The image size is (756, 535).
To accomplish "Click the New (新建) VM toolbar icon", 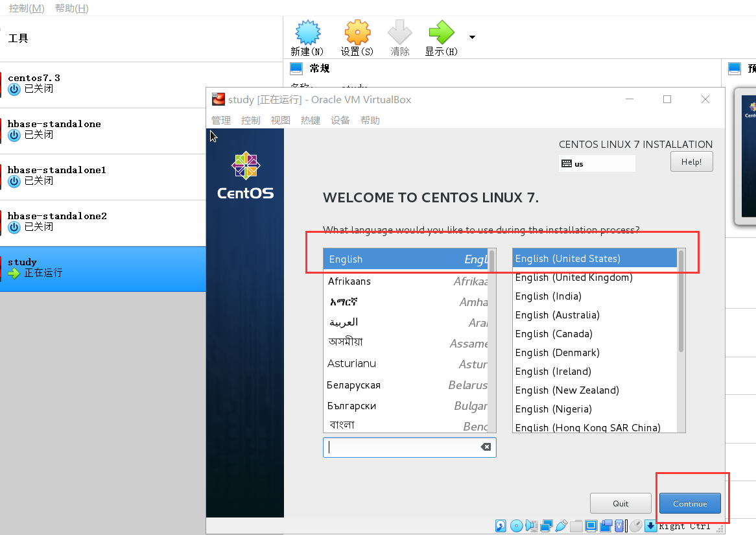I will tap(307, 32).
